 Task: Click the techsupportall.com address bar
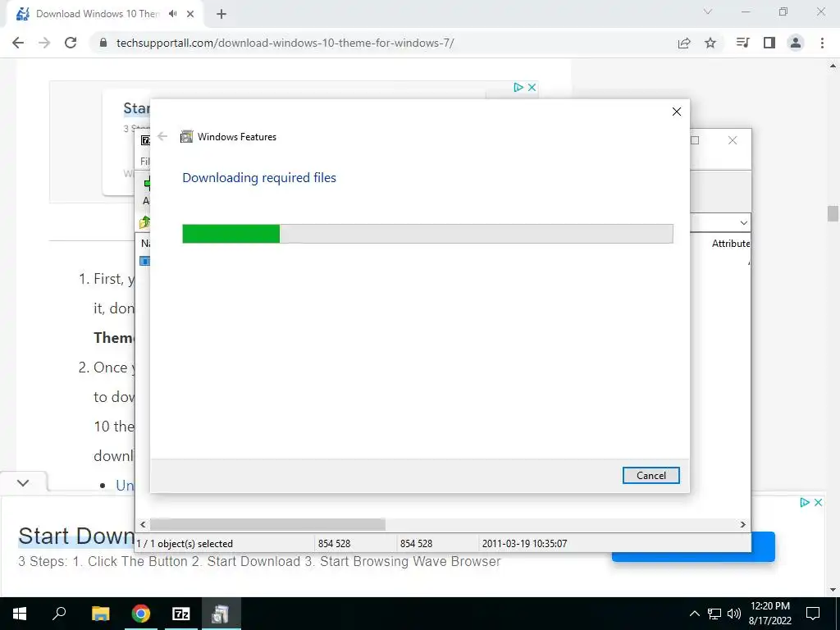[285, 43]
